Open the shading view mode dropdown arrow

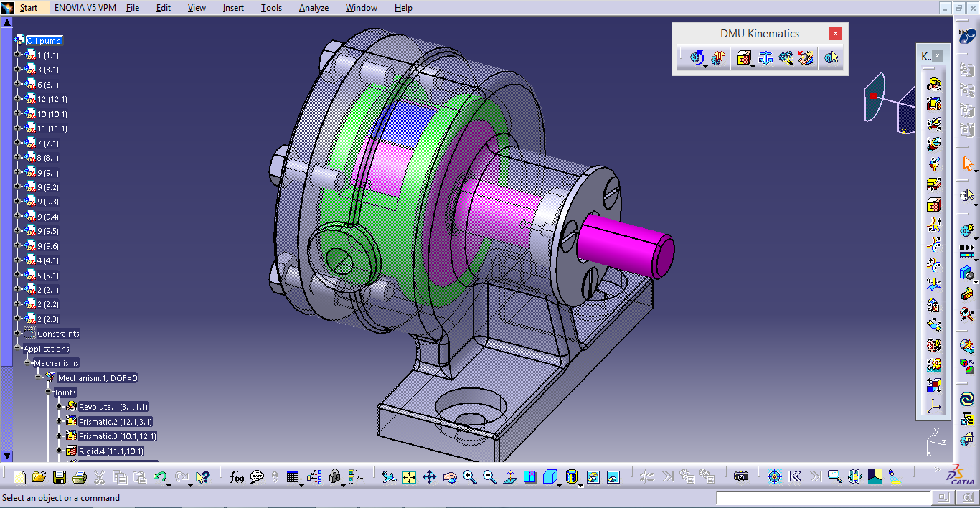(x=580, y=485)
